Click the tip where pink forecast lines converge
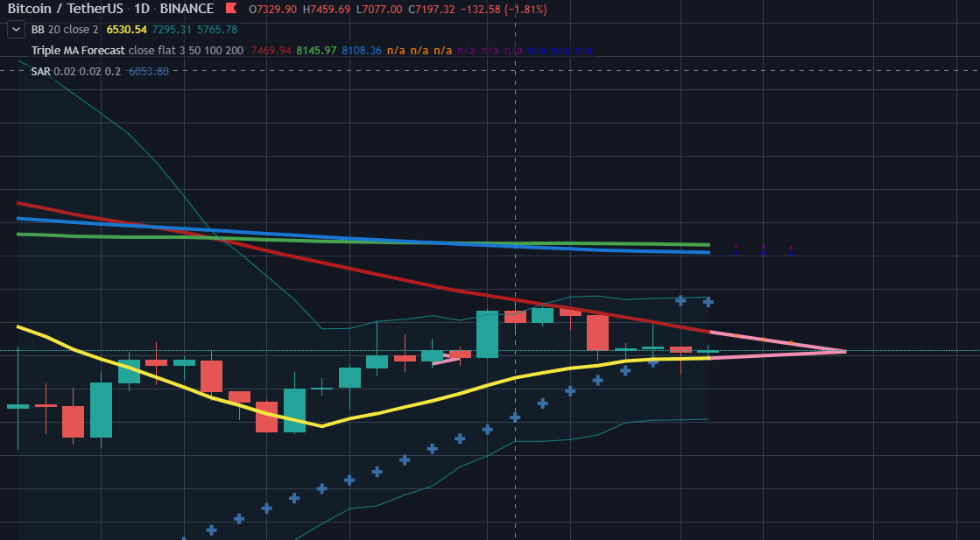This screenshot has height=540, width=980. coord(845,351)
